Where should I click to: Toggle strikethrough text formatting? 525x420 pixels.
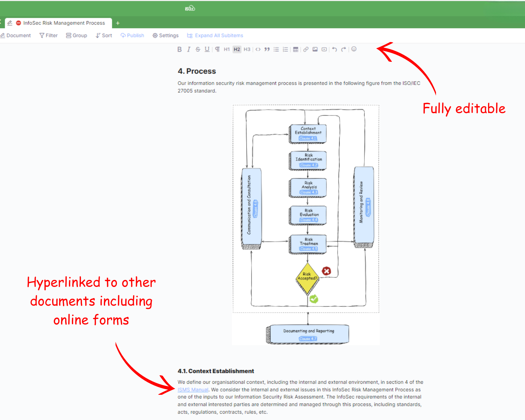198,49
